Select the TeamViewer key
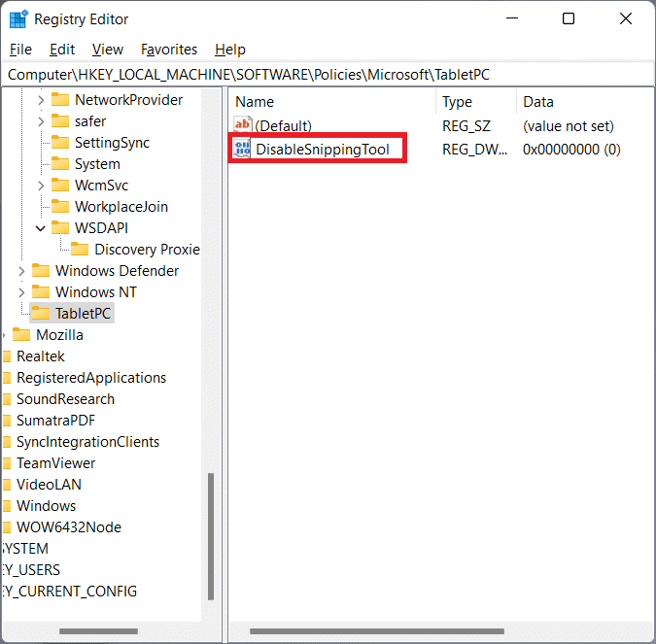The height and width of the screenshot is (644, 656). pyautogui.click(x=55, y=463)
